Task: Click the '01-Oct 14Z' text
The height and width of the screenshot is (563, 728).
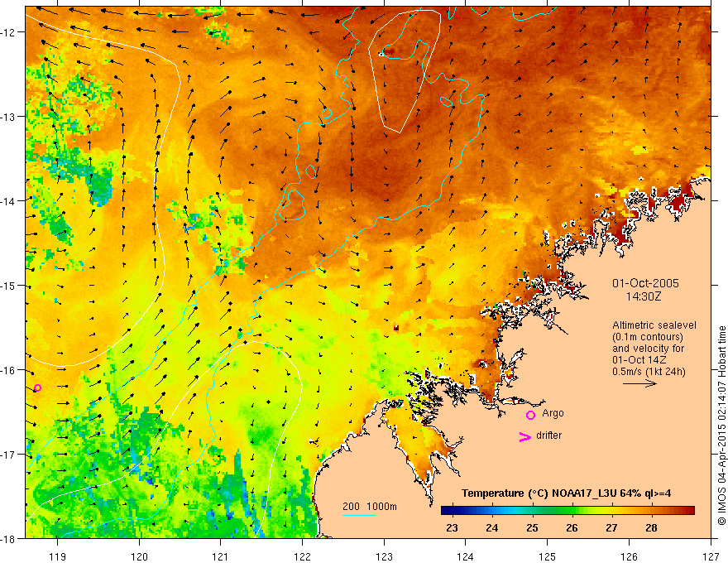Action: pos(639,360)
